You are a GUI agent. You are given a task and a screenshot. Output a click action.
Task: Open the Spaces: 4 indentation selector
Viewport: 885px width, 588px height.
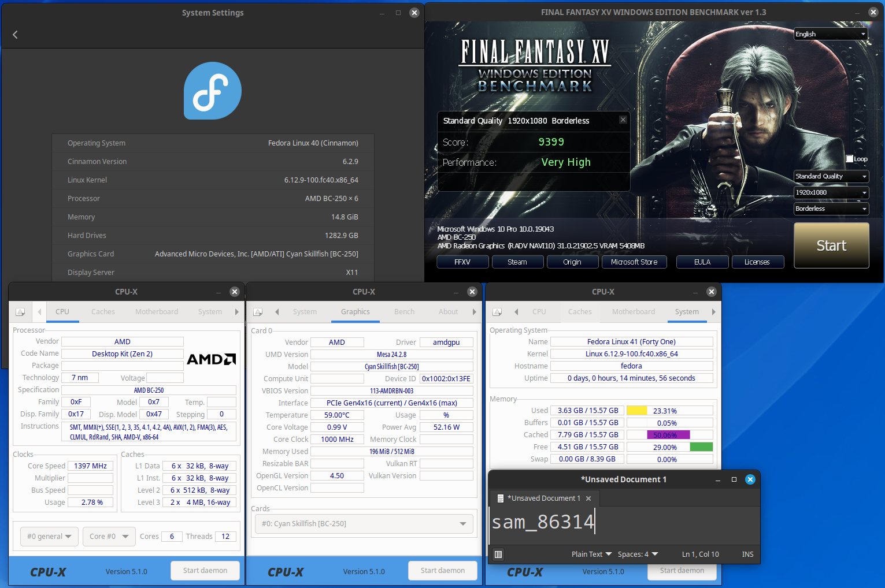638,554
